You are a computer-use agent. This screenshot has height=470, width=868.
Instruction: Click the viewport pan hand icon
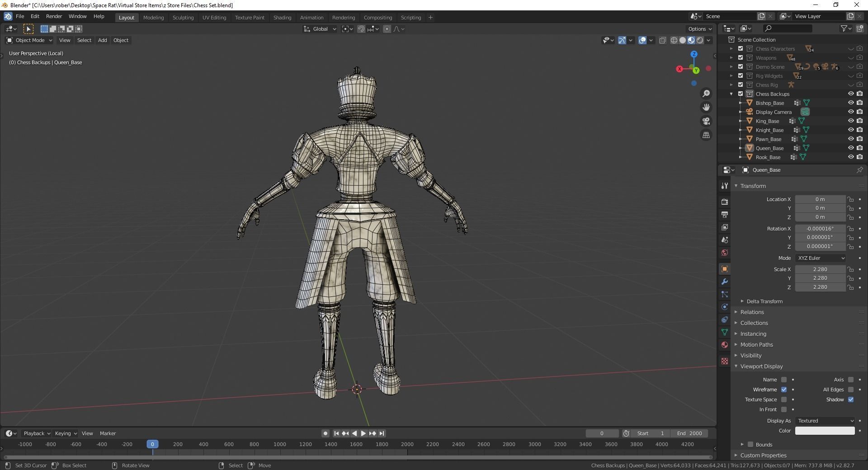tap(706, 107)
